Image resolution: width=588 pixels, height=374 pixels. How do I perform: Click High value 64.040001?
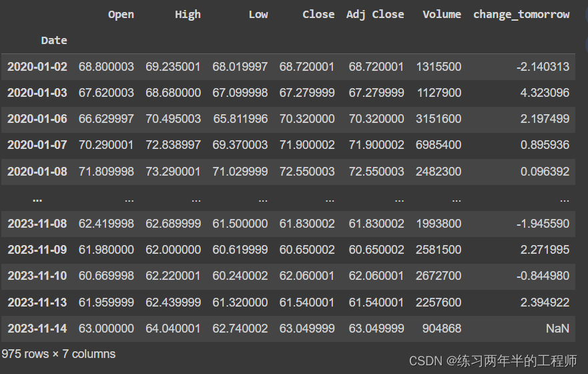173,329
